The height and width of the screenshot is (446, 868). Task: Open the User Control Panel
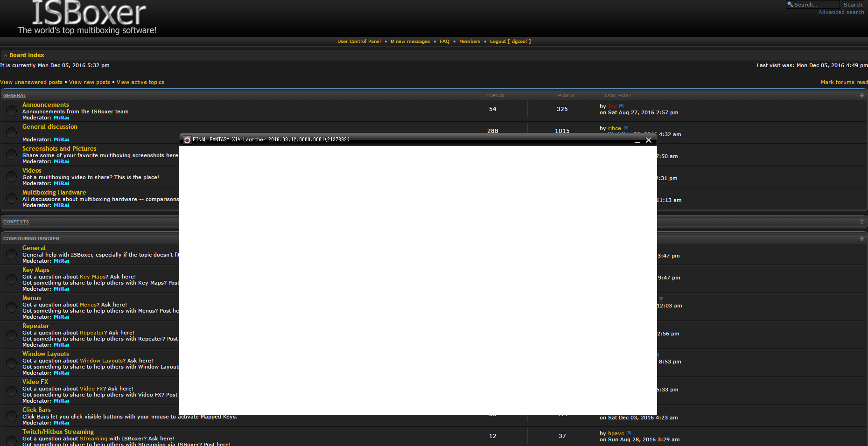point(359,42)
